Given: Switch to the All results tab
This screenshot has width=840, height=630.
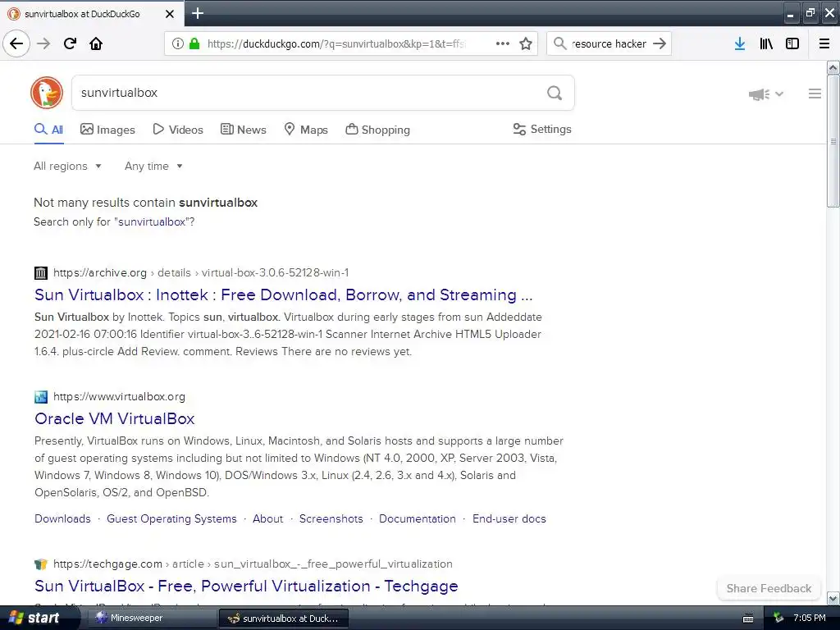Looking at the screenshot, I should (48, 130).
